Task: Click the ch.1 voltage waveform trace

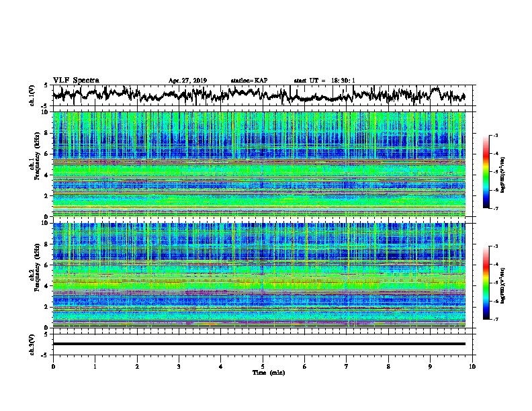Action: [x=259, y=95]
